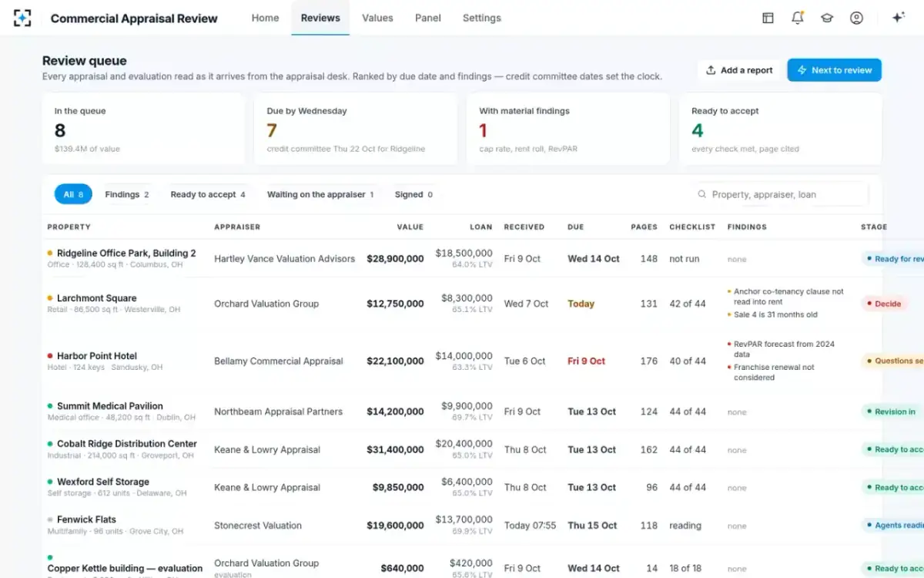Click Anchor co-tenancy clause finding
The image size is (924, 578).
pyautogui.click(x=787, y=297)
